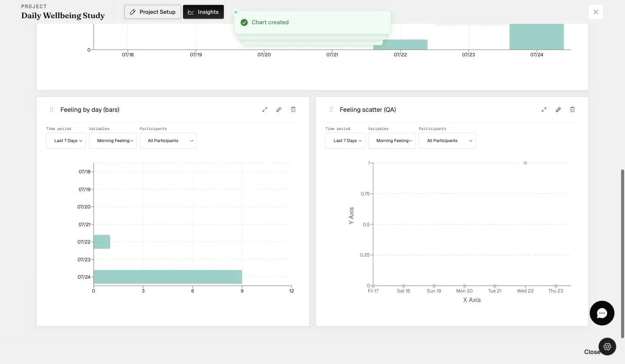Click the Fri 17 scatter point
The image size is (625, 364).
(x=373, y=286)
